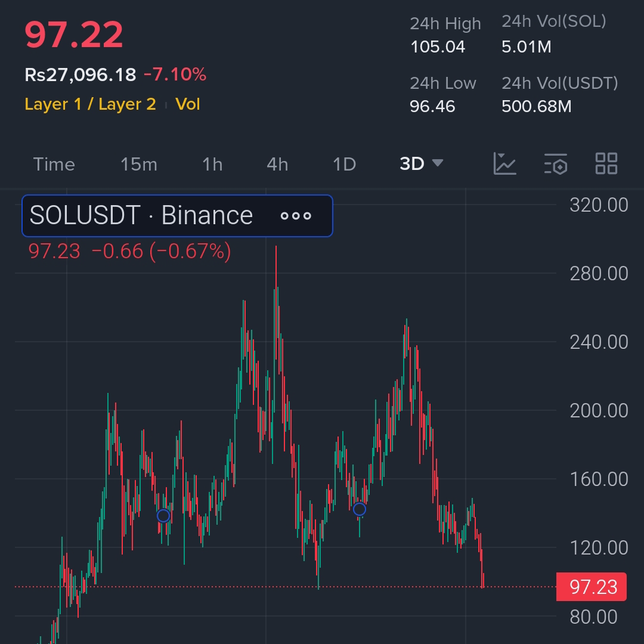Screen dimensions: 644x644
Task: Click the 120.00 price axis label
Action: pyautogui.click(x=599, y=548)
